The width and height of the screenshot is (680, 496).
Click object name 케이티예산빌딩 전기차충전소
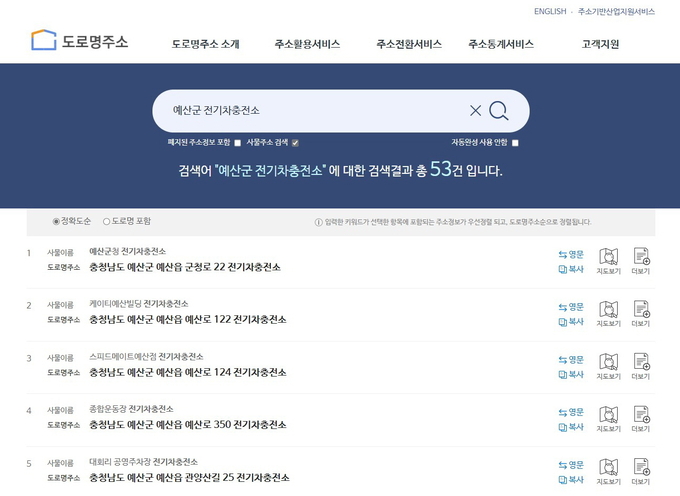pos(139,304)
